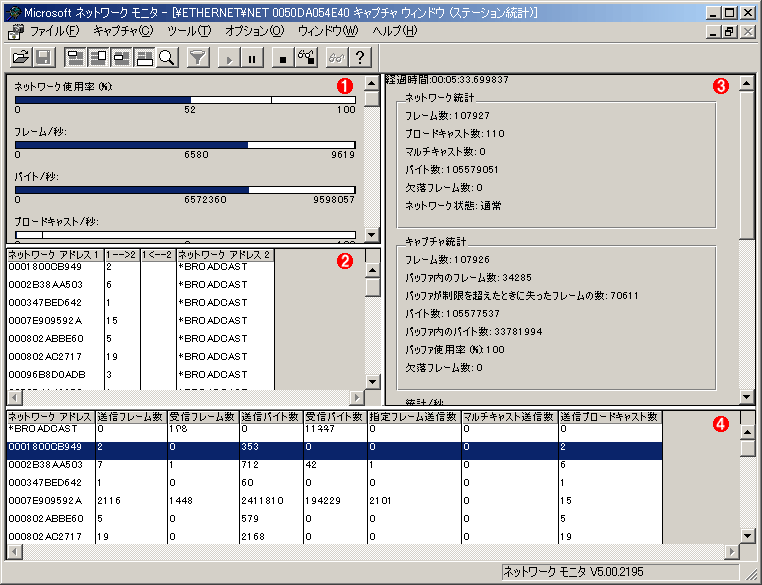Viewport: 762px width, 585px height.
Task: Select session row 000347BED642
Action: 140,303
